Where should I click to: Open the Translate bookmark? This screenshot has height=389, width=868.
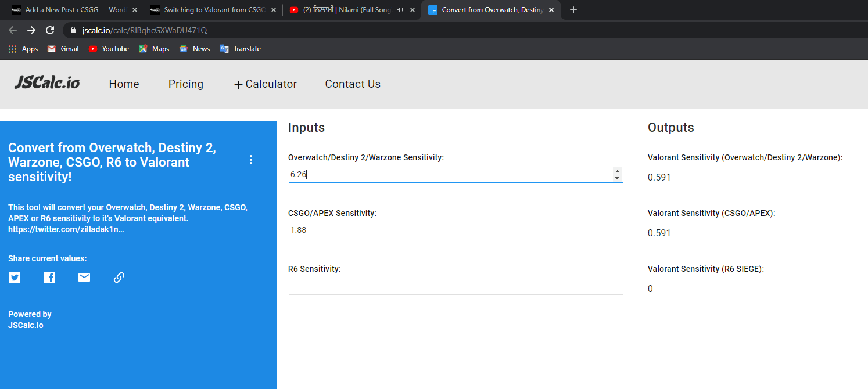coord(240,49)
